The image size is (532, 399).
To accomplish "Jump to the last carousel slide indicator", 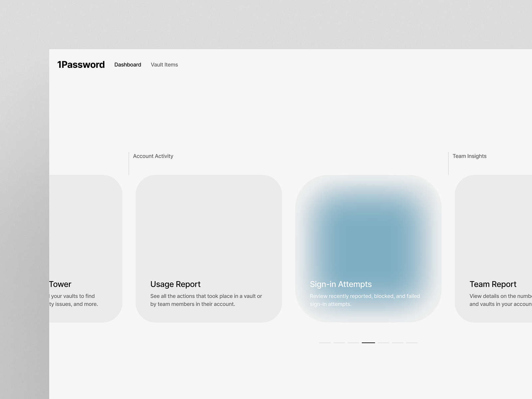I will (412, 342).
